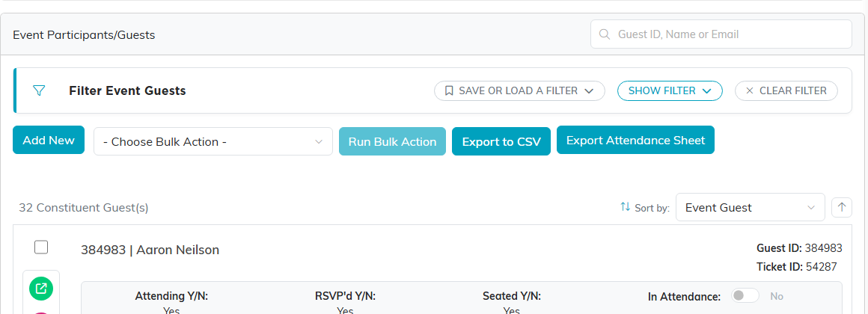Click the ascending sort arrow button
The height and width of the screenshot is (314, 868).
click(x=841, y=207)
